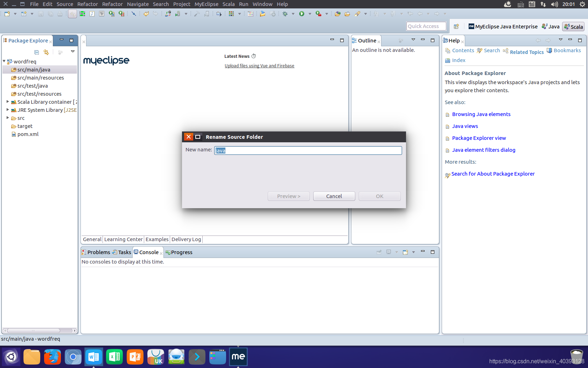This screenshot has height=368, width=588.
Task: Activate the Java perspective toggle
Action: [x=551, y=26]
